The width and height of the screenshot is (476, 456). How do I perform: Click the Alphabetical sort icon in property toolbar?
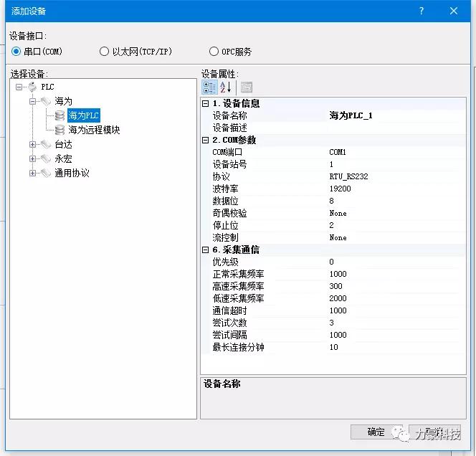(225, 87)
